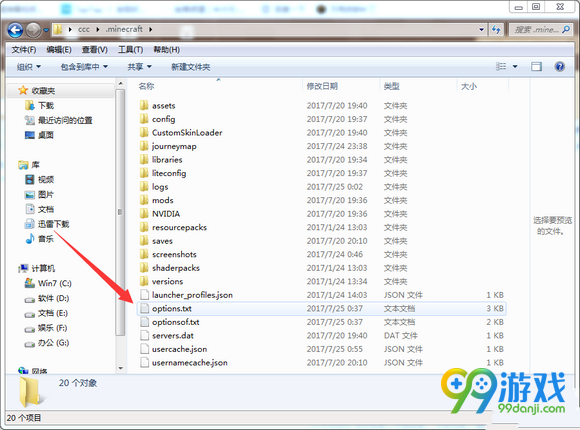Click the refresh icon beside address bar
This screenshot has width=580, height=430.
496,30
